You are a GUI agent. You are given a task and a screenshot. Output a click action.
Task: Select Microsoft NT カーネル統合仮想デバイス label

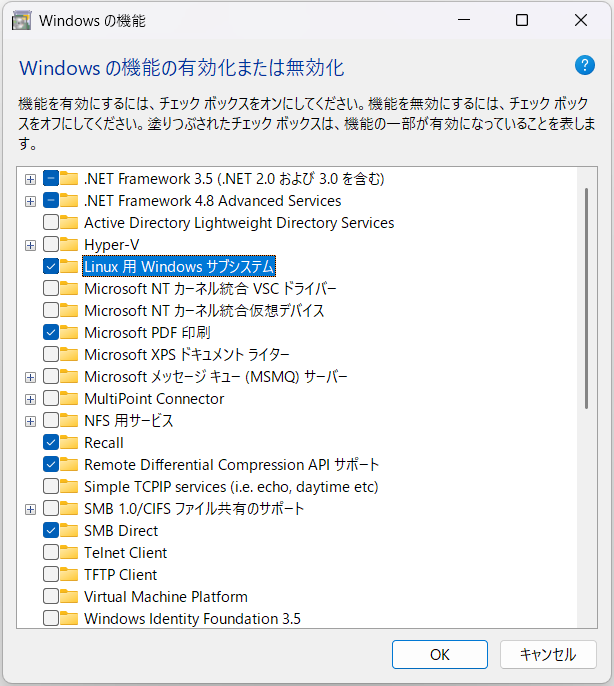click(x=204, y=311)
